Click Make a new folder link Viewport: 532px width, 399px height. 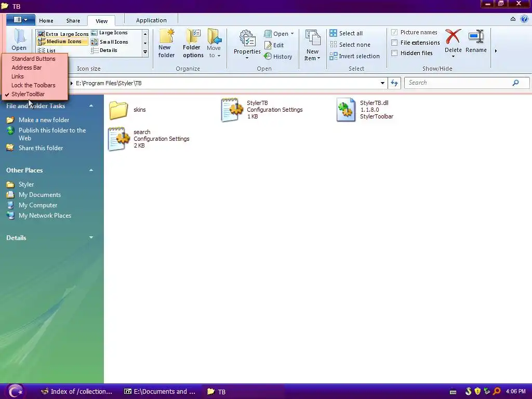click(x=44, y=120)
